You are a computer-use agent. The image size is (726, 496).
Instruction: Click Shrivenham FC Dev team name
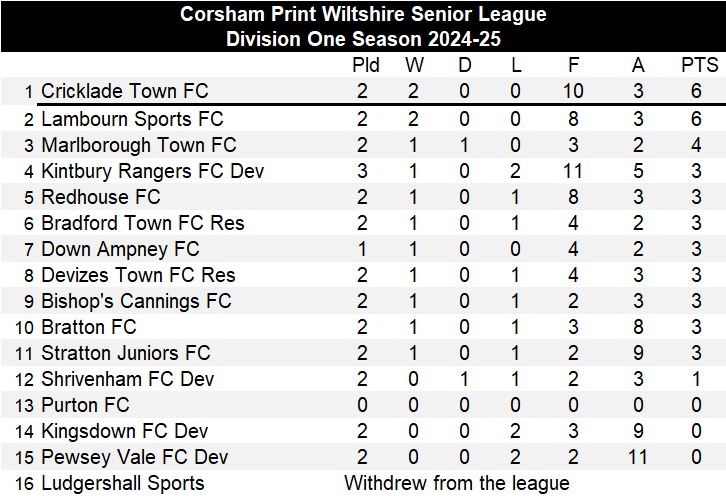point(127,380)
